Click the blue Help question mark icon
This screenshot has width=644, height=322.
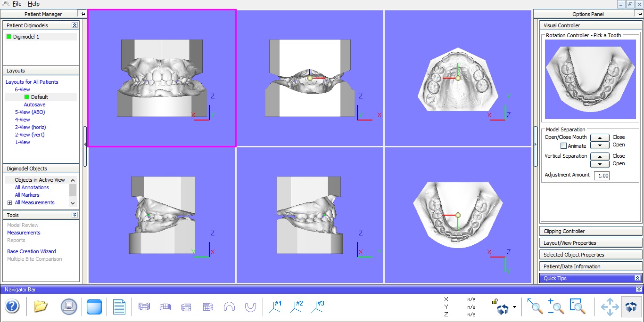click(12, 307)
